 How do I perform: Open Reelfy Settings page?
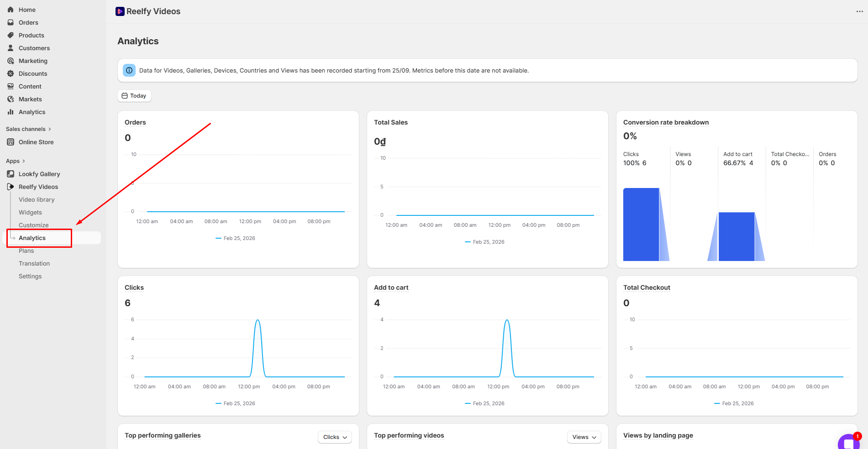click(x=30, y=276)
